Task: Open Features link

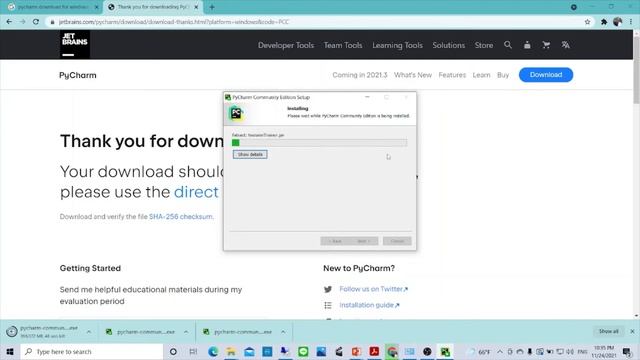Action: [452, 75]
